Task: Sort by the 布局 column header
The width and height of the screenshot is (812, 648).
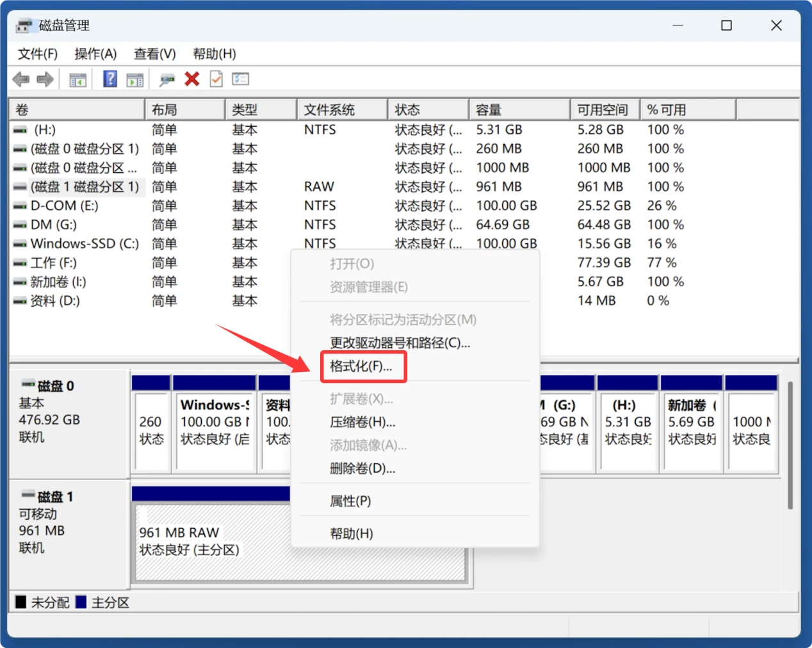Action: [x=185, y=109]
